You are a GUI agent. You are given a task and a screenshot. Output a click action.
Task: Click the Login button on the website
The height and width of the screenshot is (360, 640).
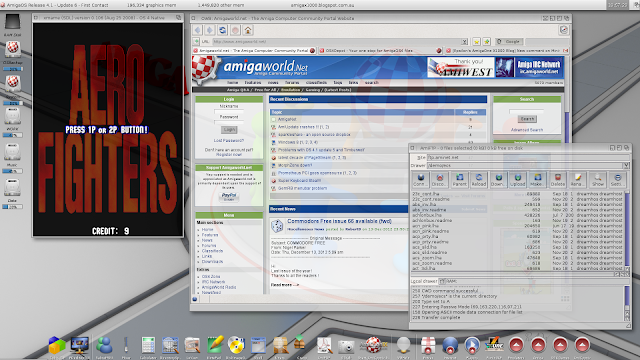(229, 130)
